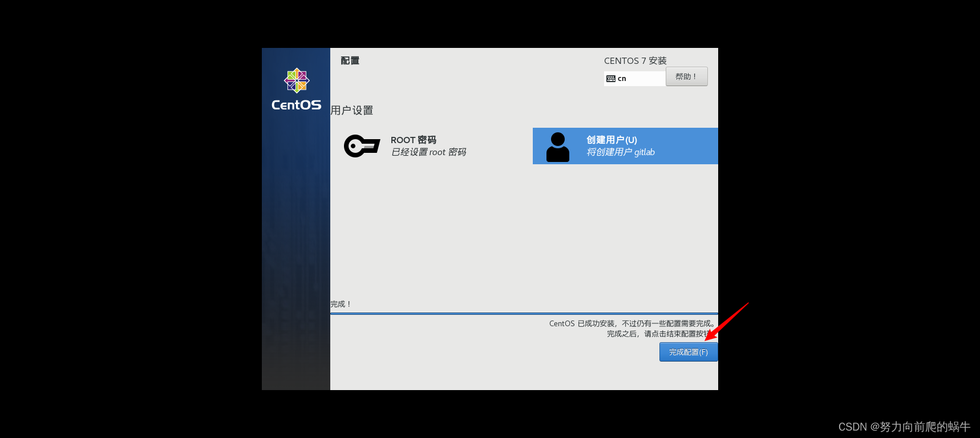Click the 已经设置 root 密码 status text

428,152
